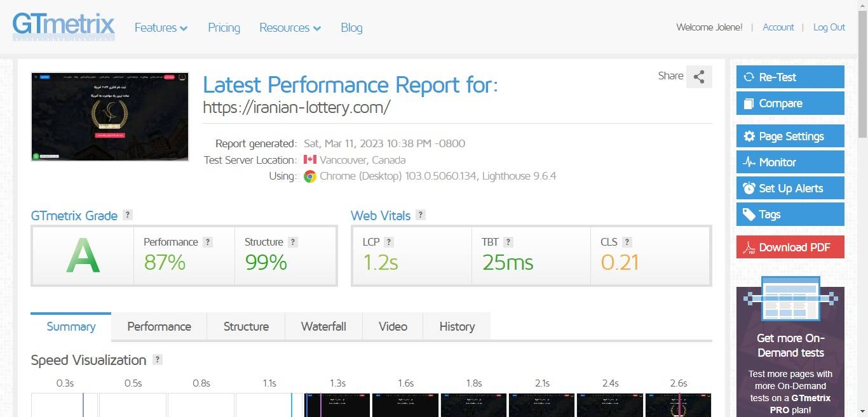Select the Summary tab
The image size is (868, 417).
pos(71,326)
